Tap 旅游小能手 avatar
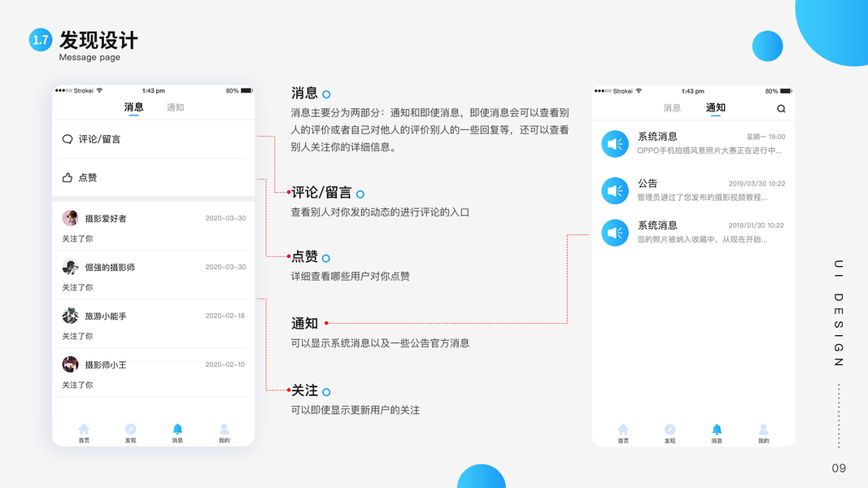 (70, 316)
